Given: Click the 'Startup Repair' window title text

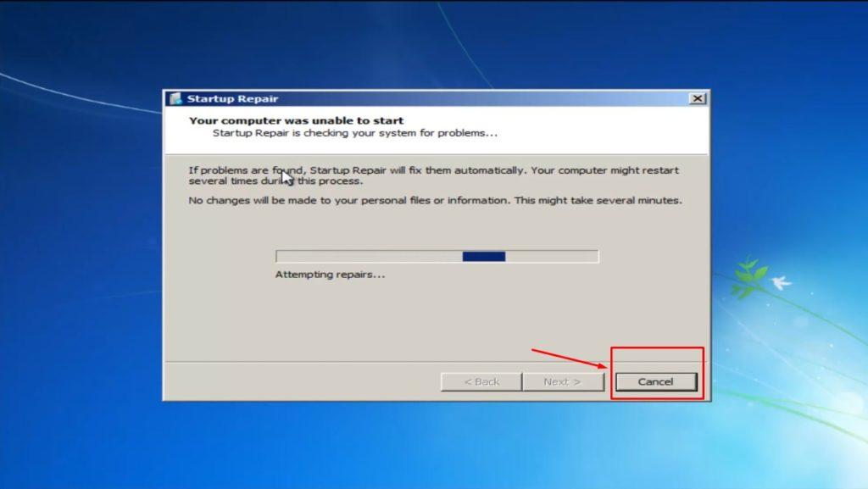Looking at the screenshot, I should pyautogui.click(x=232, y=99).
